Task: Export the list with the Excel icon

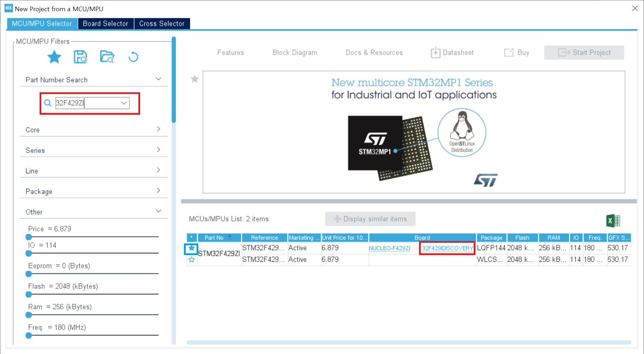Action: point(613,221)
